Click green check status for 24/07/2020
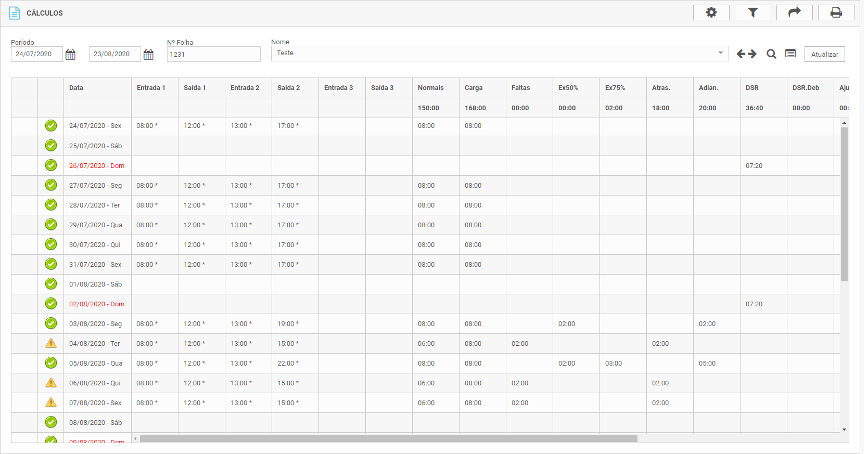This screenshot has height=454, width=868. pyautogui.click(x=51, y=126)
